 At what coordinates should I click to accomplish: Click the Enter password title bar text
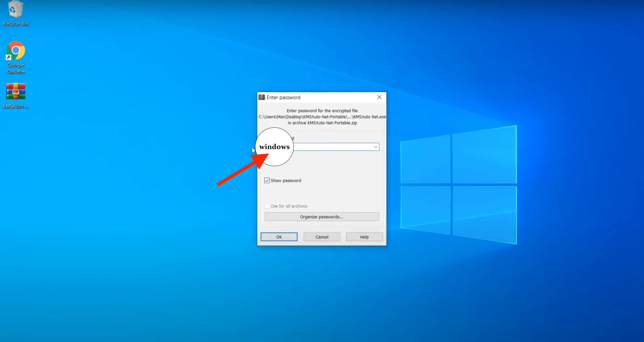point(283,97)
